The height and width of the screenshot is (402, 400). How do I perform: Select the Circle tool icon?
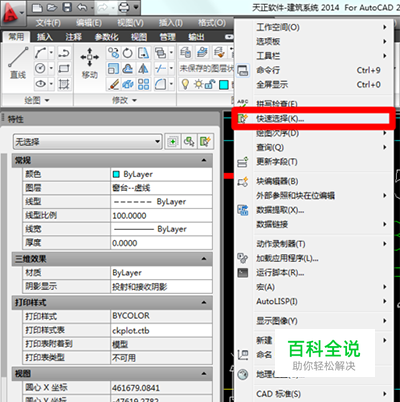point(41,68)
